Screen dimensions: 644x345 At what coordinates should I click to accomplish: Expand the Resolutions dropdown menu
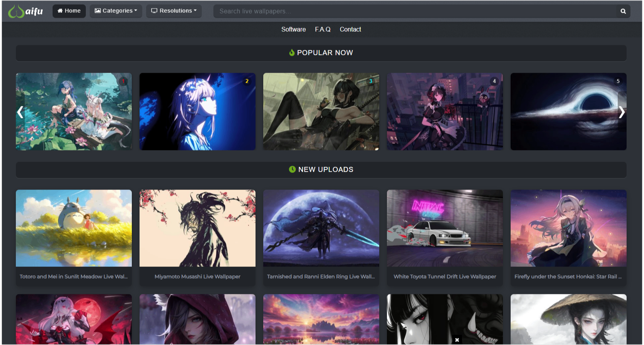[x=174, y=11]
